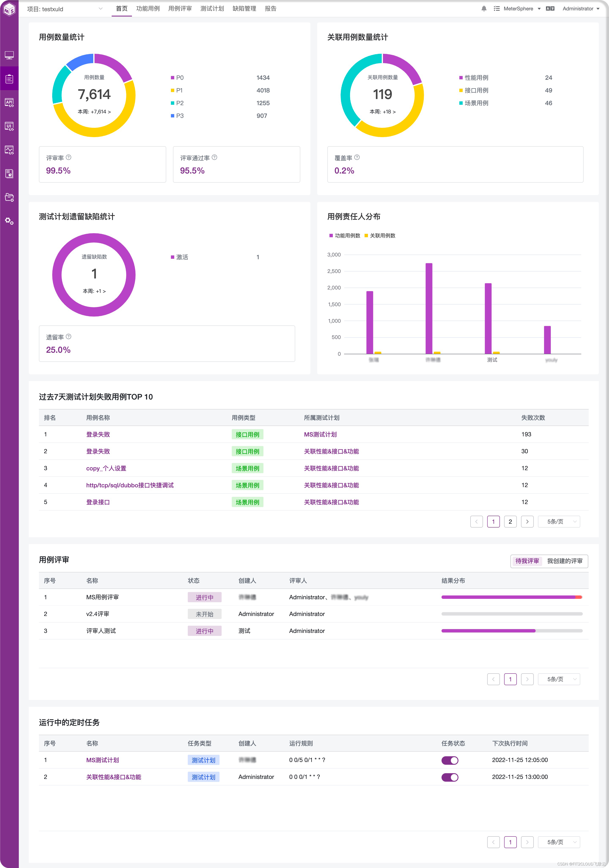The height and width of the screenshot is (868, 609).
Task: Open the 缺陷管理 menu tab
Action: [x=244, y=9]
